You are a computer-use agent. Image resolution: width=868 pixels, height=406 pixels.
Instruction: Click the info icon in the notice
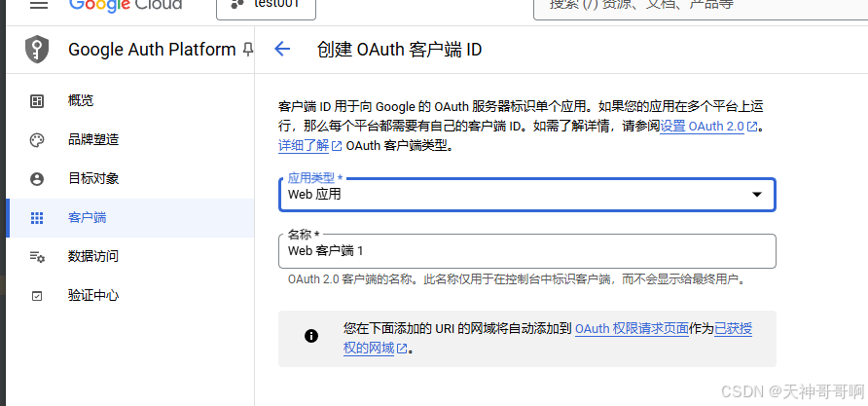(311, 336)
